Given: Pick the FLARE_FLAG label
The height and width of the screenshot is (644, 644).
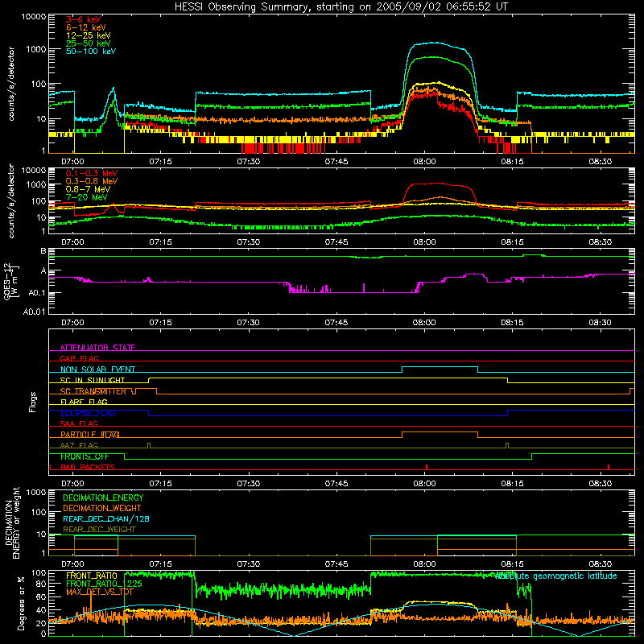Looking at the screenshot, I should [84, 402].
